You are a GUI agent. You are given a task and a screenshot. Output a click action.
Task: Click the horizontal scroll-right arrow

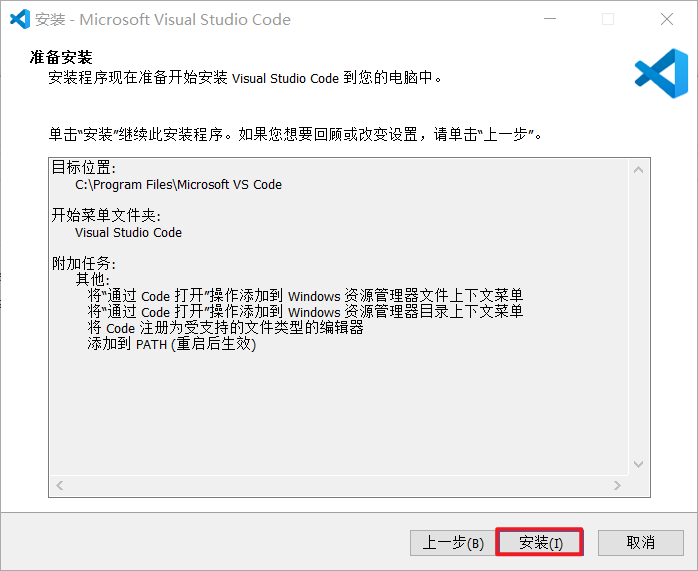pyautogui.click(x=617, y=485)
